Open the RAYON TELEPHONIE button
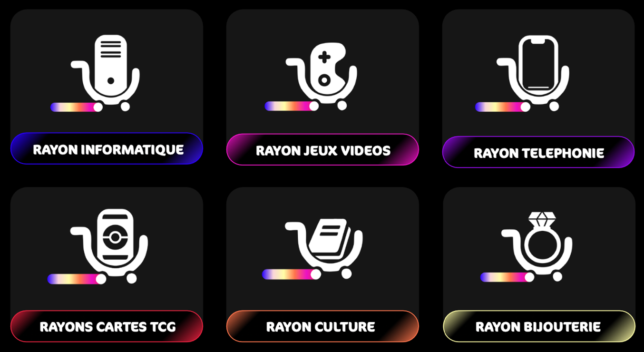The image size is (644, 352). [538, 152]
